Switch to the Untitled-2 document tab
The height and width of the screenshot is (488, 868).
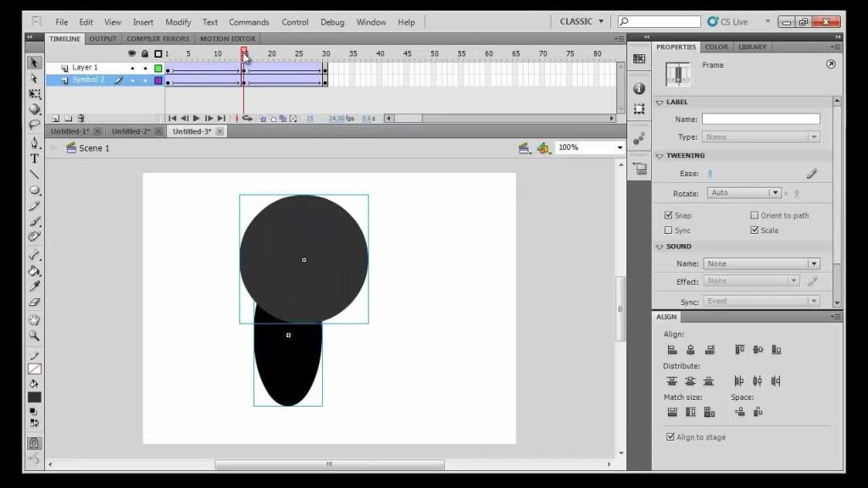pyautogui.click(x=131, y=131)
